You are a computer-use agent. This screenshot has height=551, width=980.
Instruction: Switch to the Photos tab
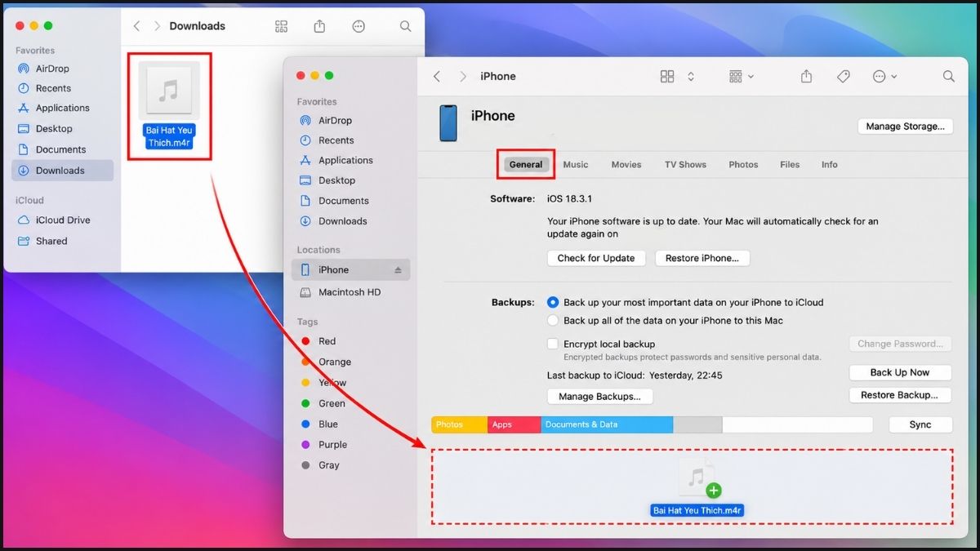[743, 164]
